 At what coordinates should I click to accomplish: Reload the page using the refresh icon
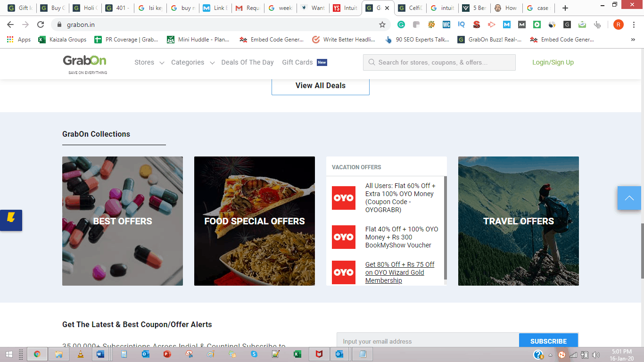(41, 25)
